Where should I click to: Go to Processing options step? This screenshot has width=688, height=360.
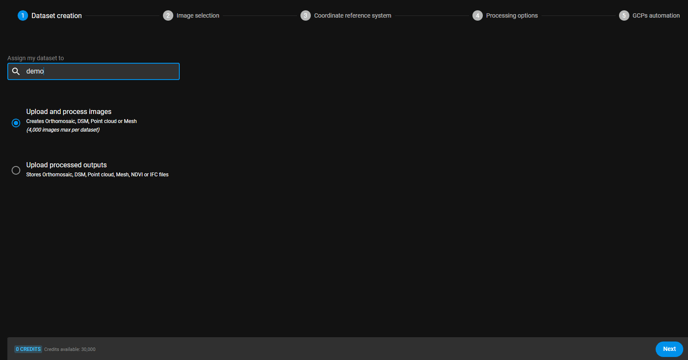click(x=505, y=15)
